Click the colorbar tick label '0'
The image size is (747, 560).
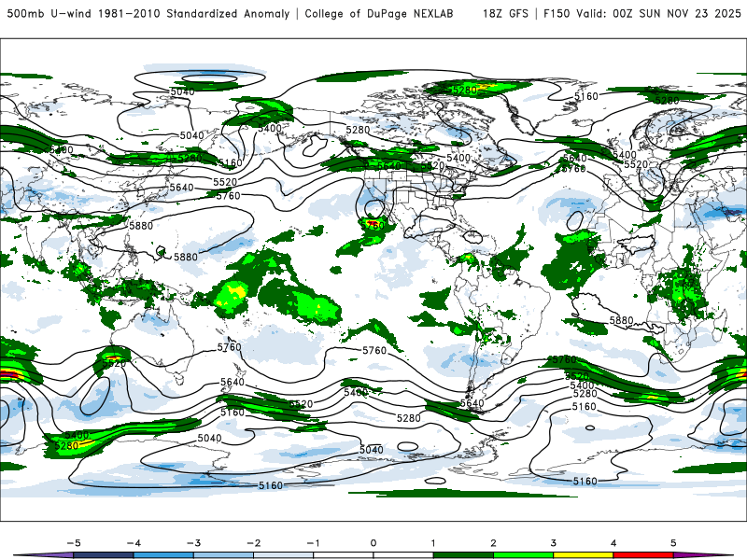coord(373,543)
